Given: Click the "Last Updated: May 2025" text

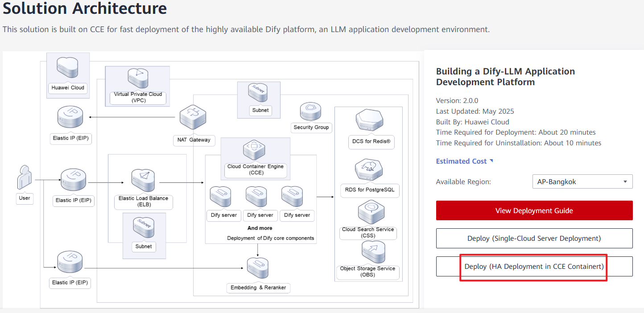Looking at the screenshot, I should point(475,111).
